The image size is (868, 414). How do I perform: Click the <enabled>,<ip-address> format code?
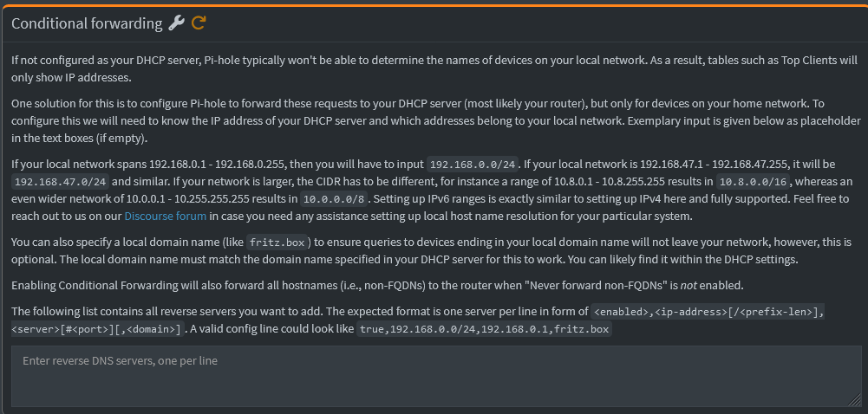706,312
